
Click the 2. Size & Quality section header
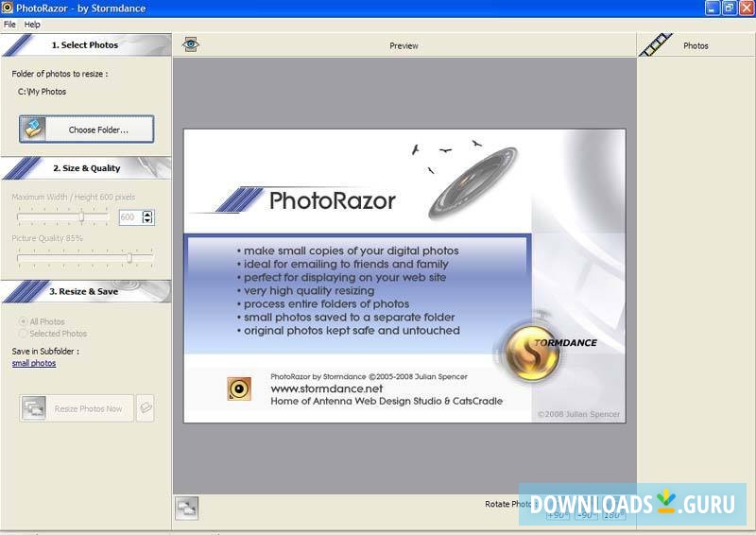[86, 168]
